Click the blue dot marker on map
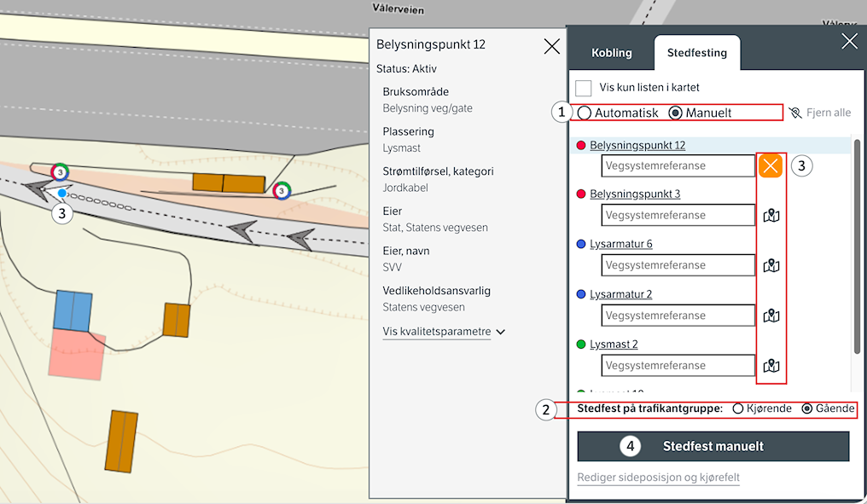The height and width of the screenshot is (504, 867). pyautogui.click(x=62, y=193)
